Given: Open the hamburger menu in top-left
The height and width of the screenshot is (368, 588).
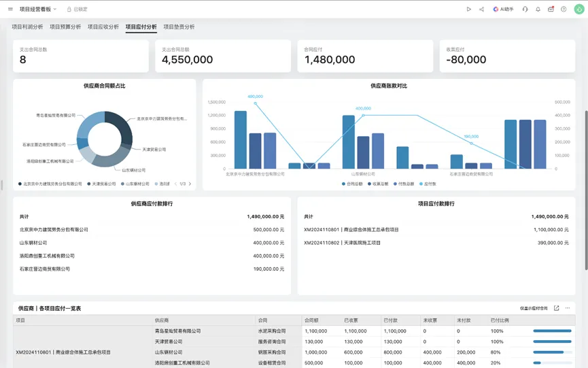Looking at the screenshot, I should pos(10,10).
